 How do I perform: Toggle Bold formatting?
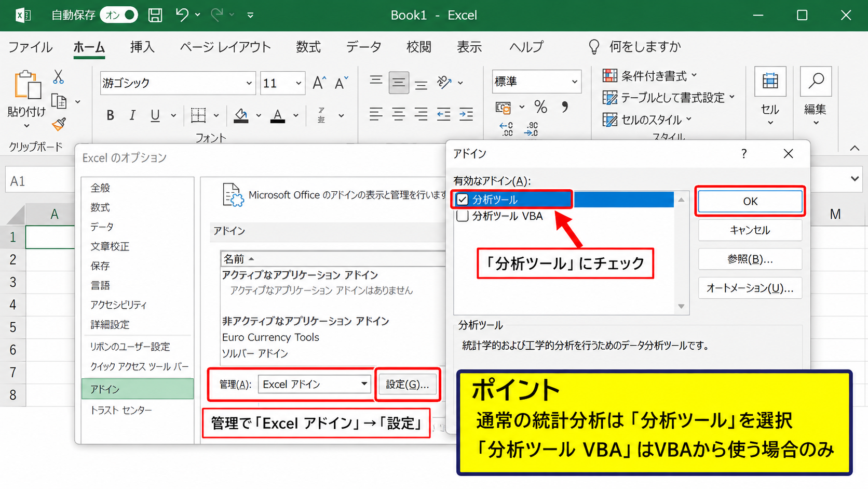pos(110,115)
